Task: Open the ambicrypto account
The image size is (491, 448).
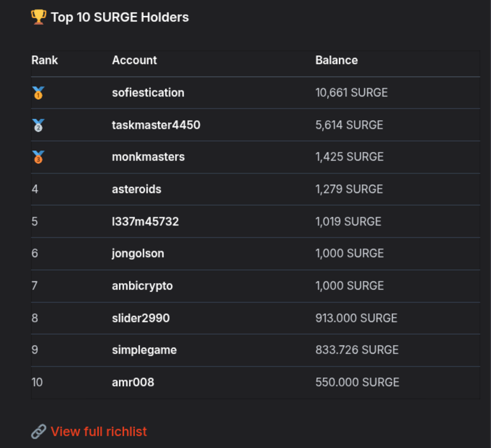Action: pos(142,286)
